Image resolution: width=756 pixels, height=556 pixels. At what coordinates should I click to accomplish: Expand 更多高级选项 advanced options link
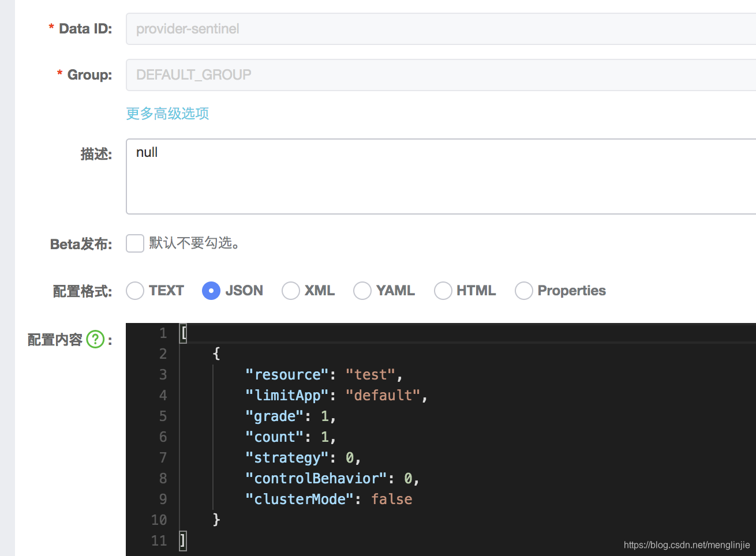tap(167, 114)
